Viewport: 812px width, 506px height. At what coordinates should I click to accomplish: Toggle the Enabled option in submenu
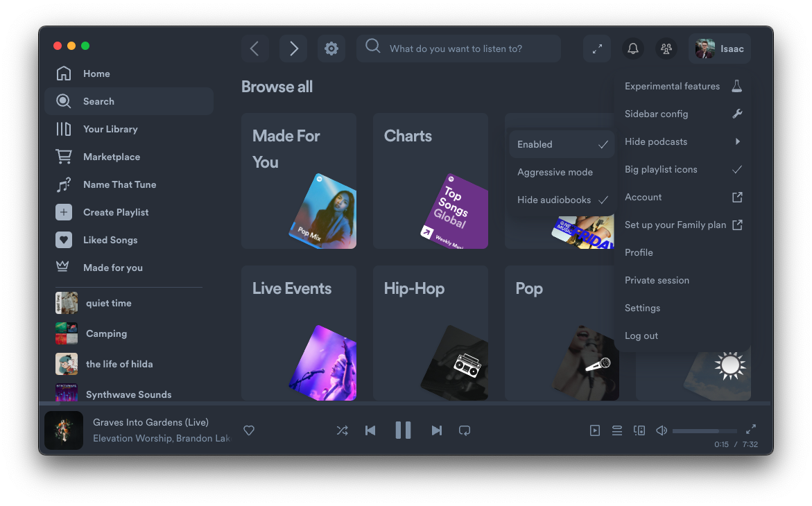coord(562,144)
